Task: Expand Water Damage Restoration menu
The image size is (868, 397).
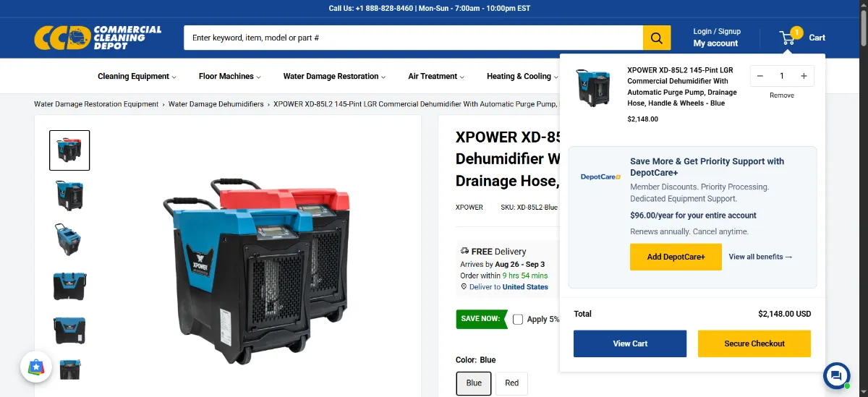Action: point(334,76)
